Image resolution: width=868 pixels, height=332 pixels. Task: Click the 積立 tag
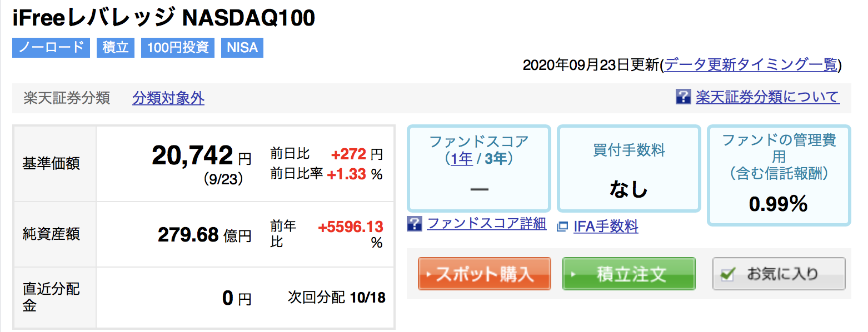click(116, 48)
